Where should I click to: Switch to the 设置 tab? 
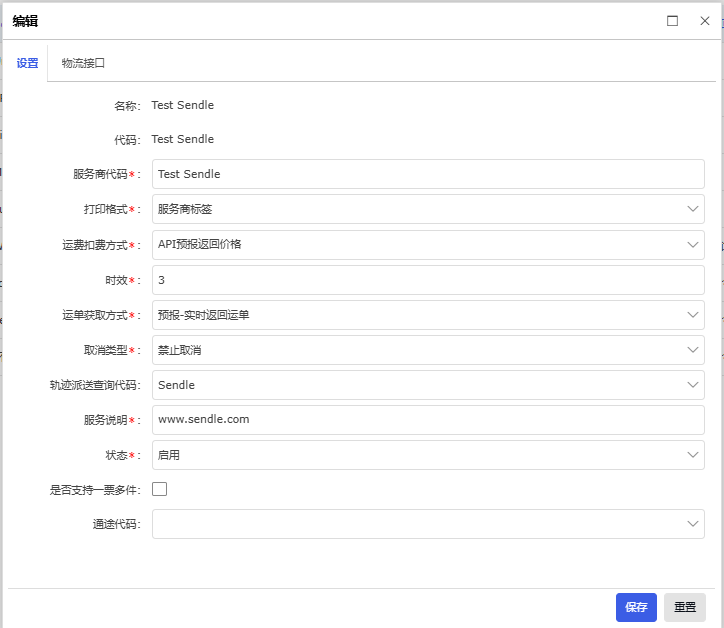click(x=27, y=63)
